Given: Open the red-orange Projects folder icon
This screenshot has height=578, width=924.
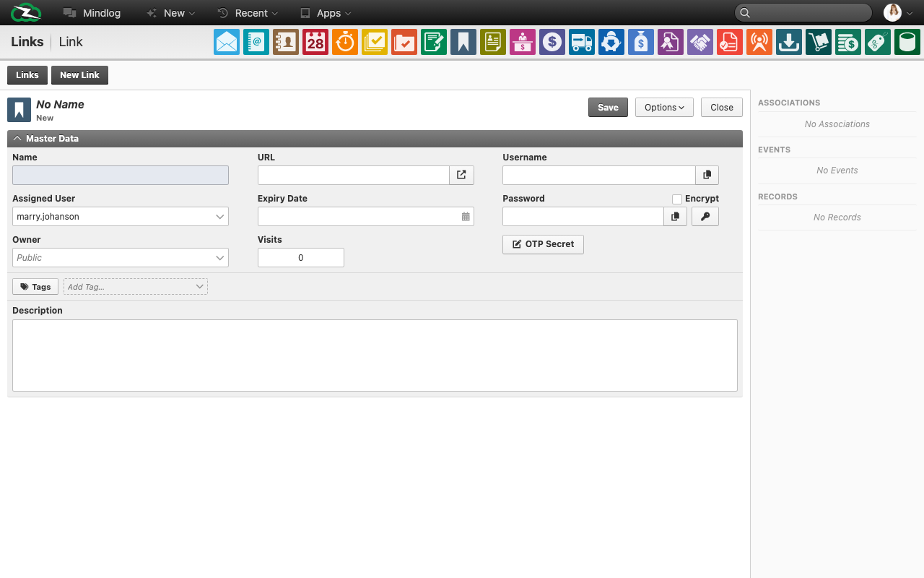Looking at the screenshot, I should point(404,42).
